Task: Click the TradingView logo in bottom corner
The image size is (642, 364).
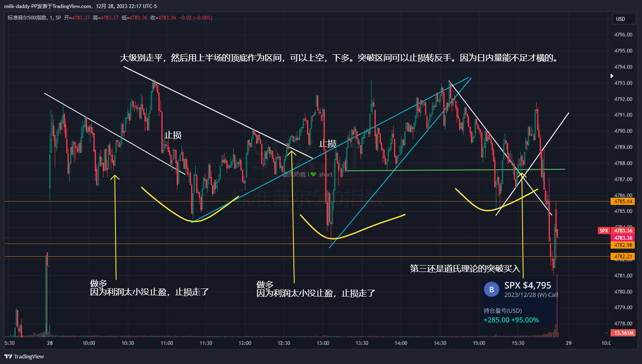Action: (24, 356)
